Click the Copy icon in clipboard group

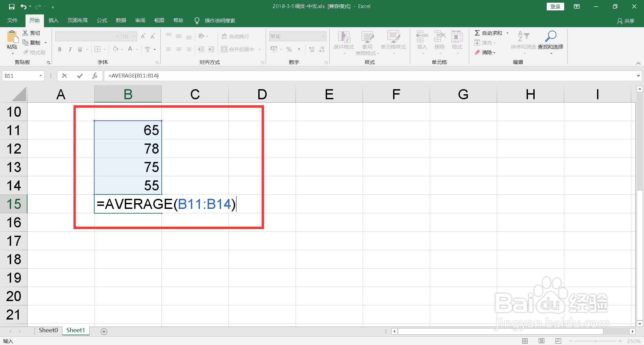(x=25, y=43)
